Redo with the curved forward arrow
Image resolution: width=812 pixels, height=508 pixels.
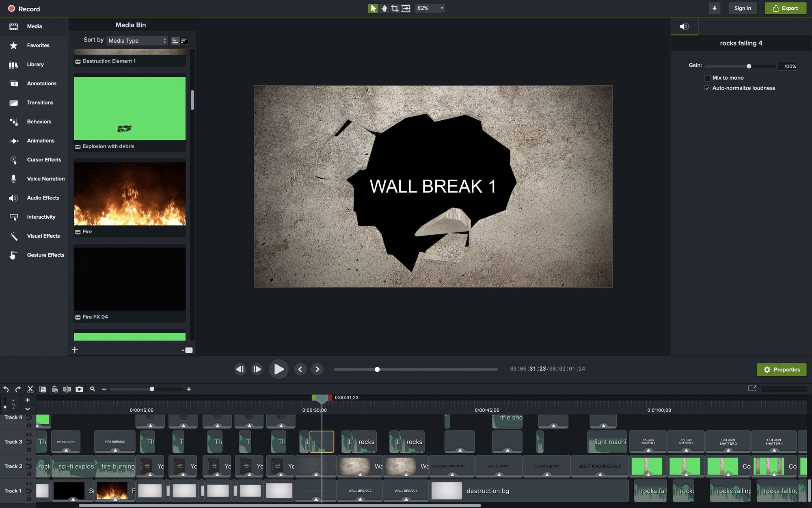(18, 389)
